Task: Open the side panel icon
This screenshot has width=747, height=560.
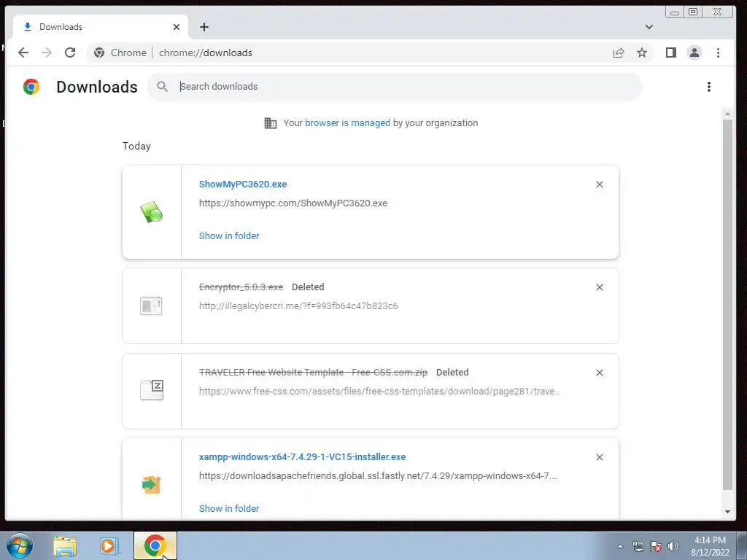Action: [671, 52]
